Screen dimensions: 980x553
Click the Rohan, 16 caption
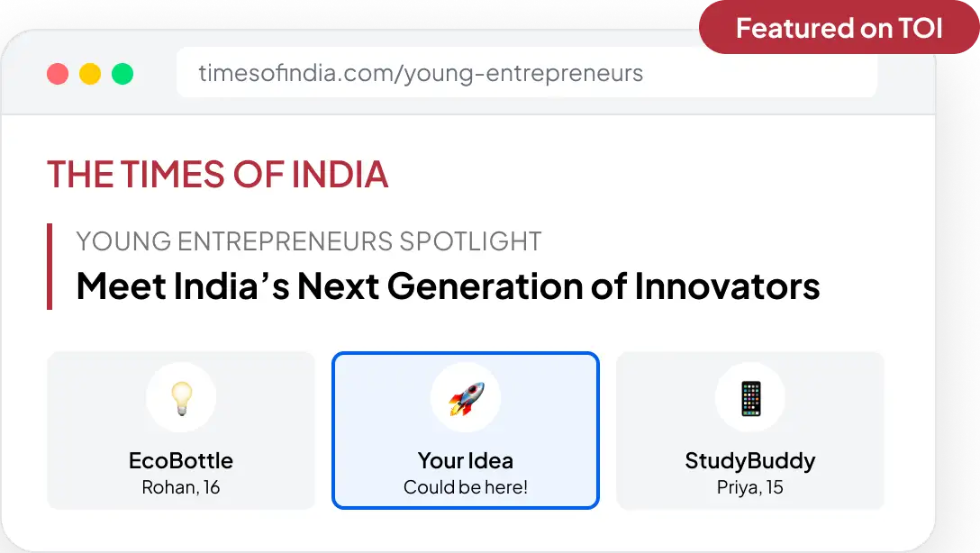click(x=181, y=487)
